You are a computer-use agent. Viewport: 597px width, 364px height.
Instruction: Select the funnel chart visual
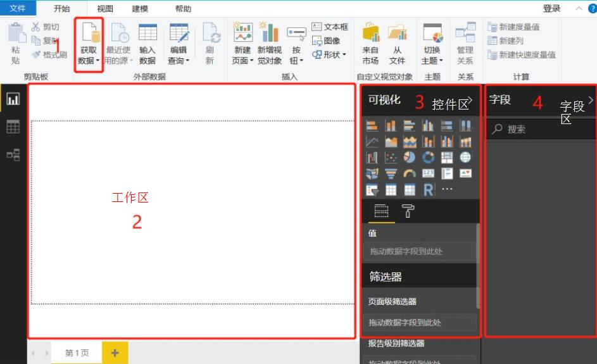pyautogui.click(x=391, y=173)
